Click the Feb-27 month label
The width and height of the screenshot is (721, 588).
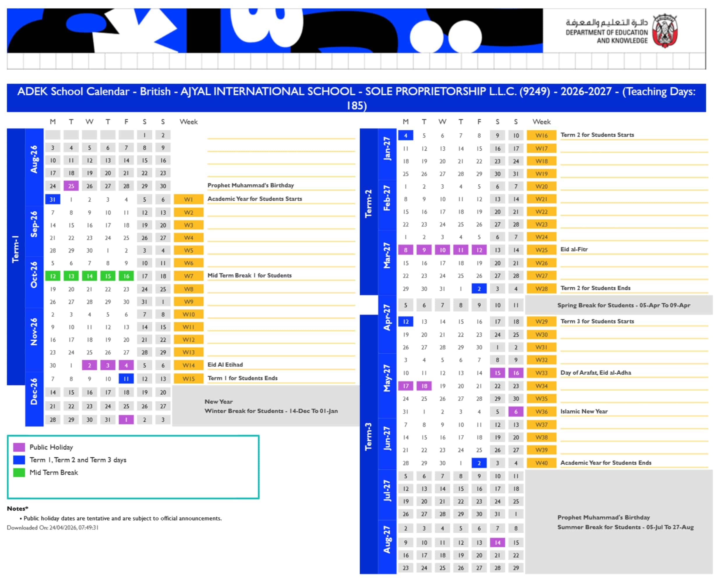pyautogui.click(x=387, y=198)
